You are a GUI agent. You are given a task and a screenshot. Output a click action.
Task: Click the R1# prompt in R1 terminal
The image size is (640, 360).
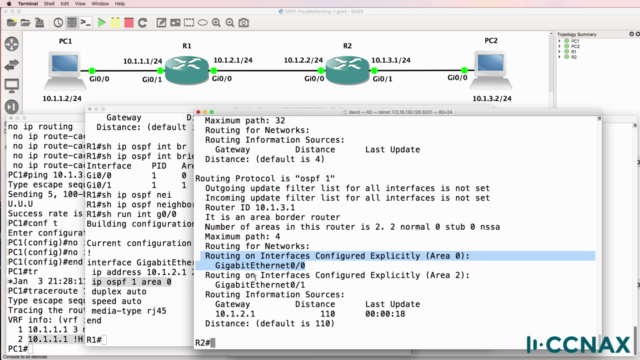click(x=94, y=340)
